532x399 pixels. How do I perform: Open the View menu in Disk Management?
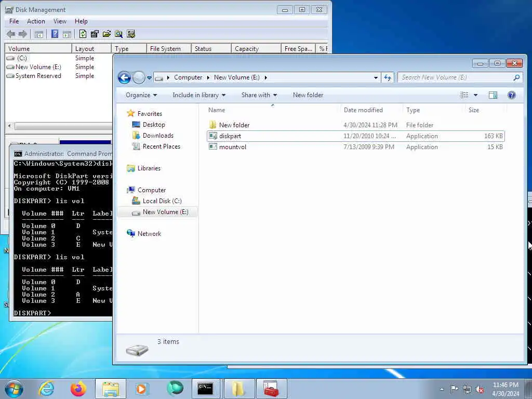pyautogui.click(x=60, y=21)
